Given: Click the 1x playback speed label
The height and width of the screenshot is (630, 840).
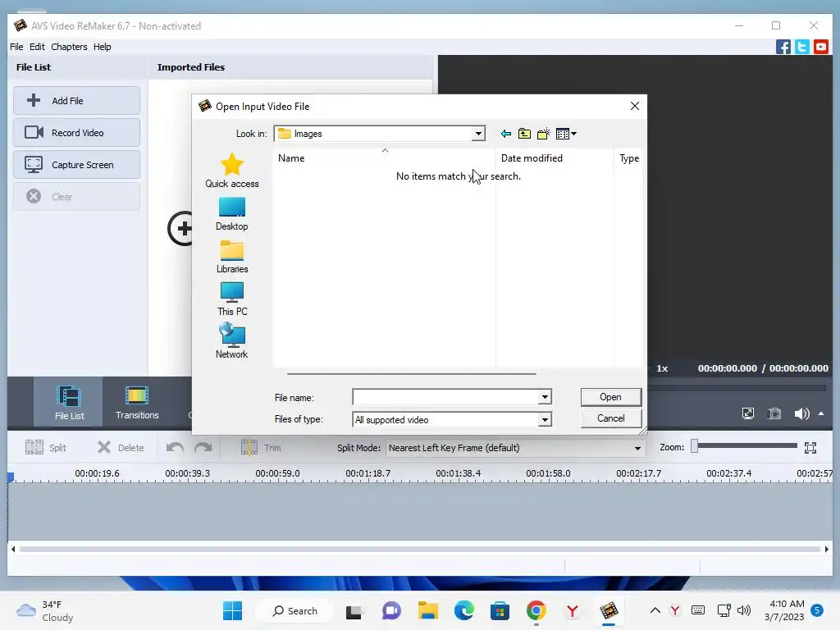Looking at the screenshot, I should [x=662, y=368].
